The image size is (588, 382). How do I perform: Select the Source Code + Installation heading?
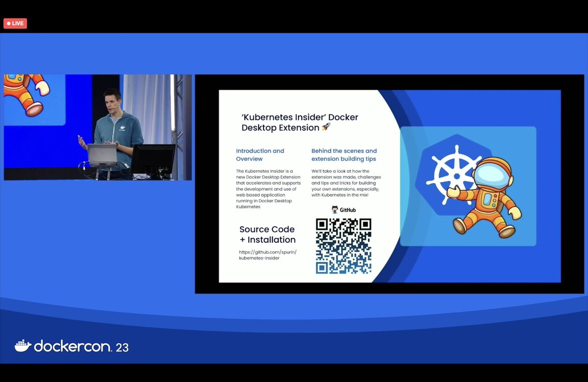[x=267, y=234]
